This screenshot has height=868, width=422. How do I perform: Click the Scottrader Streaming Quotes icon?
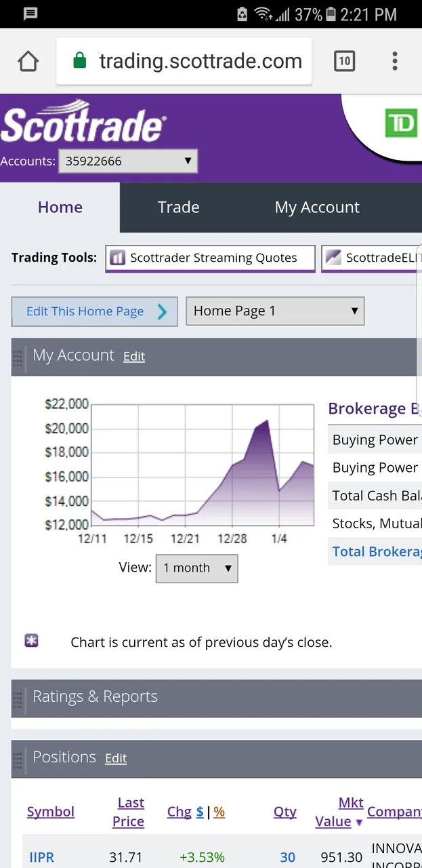point(118,258)
